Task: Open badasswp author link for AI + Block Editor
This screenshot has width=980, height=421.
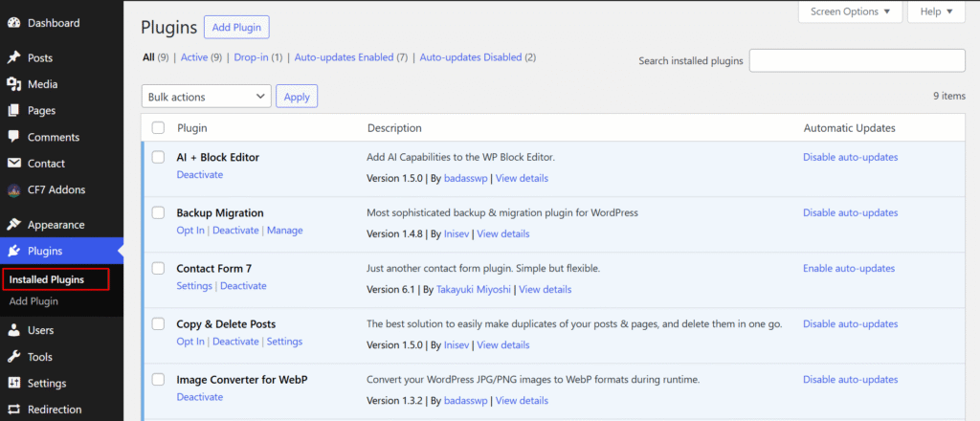Action: point(466,179)
